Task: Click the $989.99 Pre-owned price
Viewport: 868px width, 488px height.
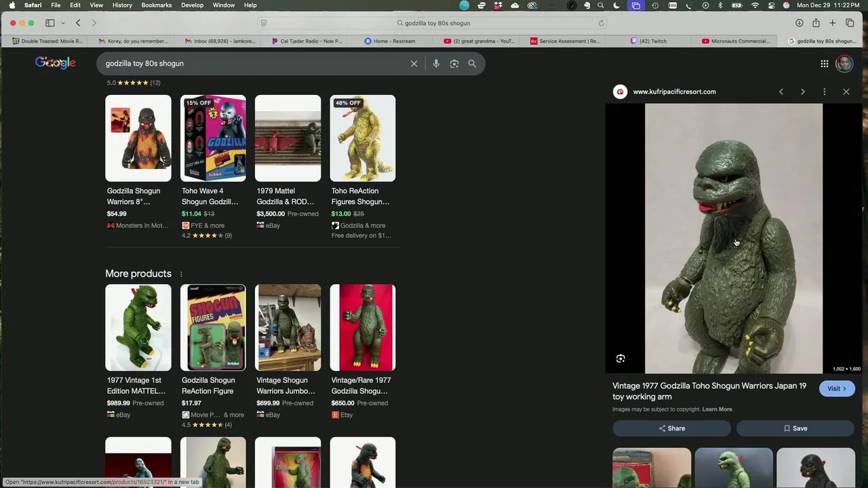Action: coord(135,403)
